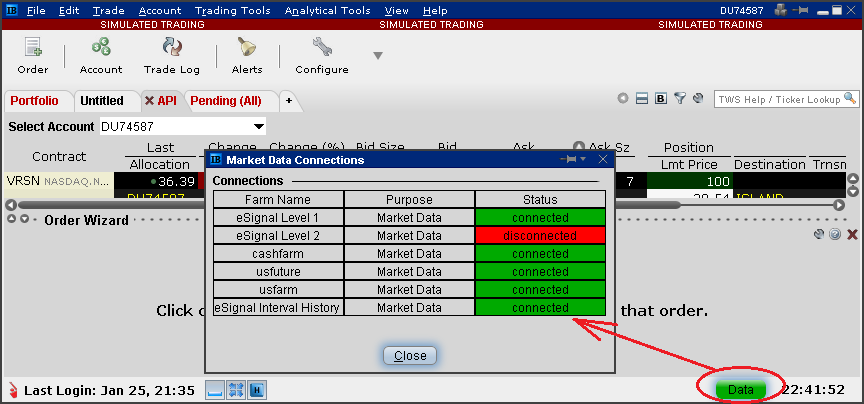Open the Trade Log toolbar icon
Viewport: 864px width, 404px height.
172,55
